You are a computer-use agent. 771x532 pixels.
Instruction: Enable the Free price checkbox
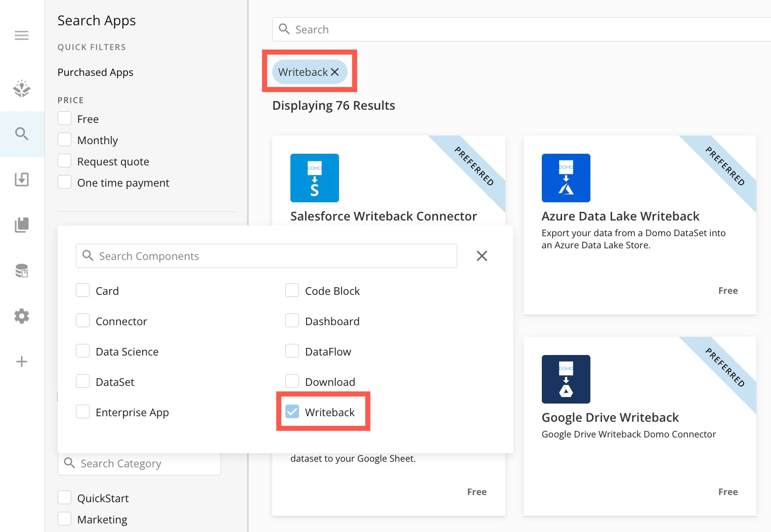64,118
